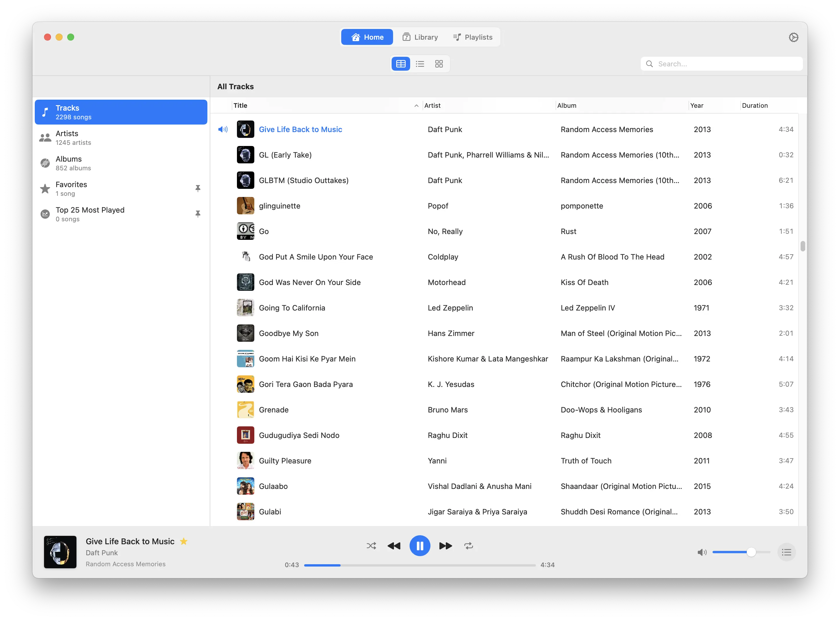840x621 pixels.
Task: Focus the Search field
Action: (721, 64)
